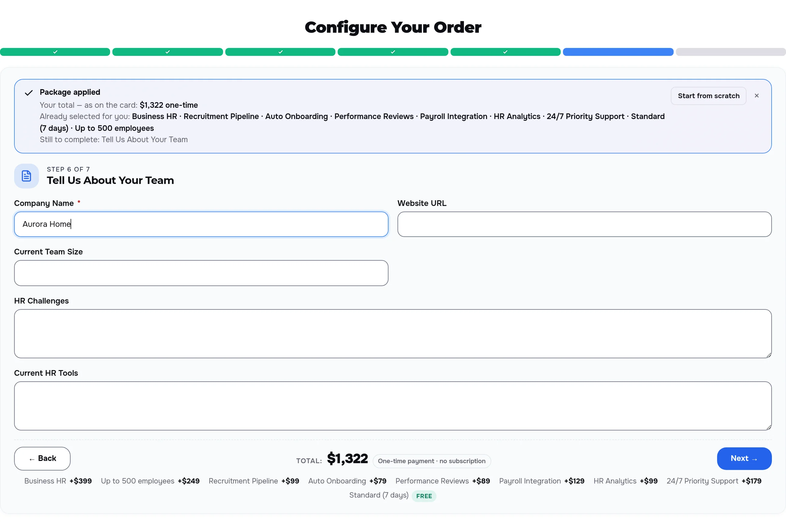Click the 24/7 Priority Support +$179 item
Screen dimensions: 786x532
714,481
